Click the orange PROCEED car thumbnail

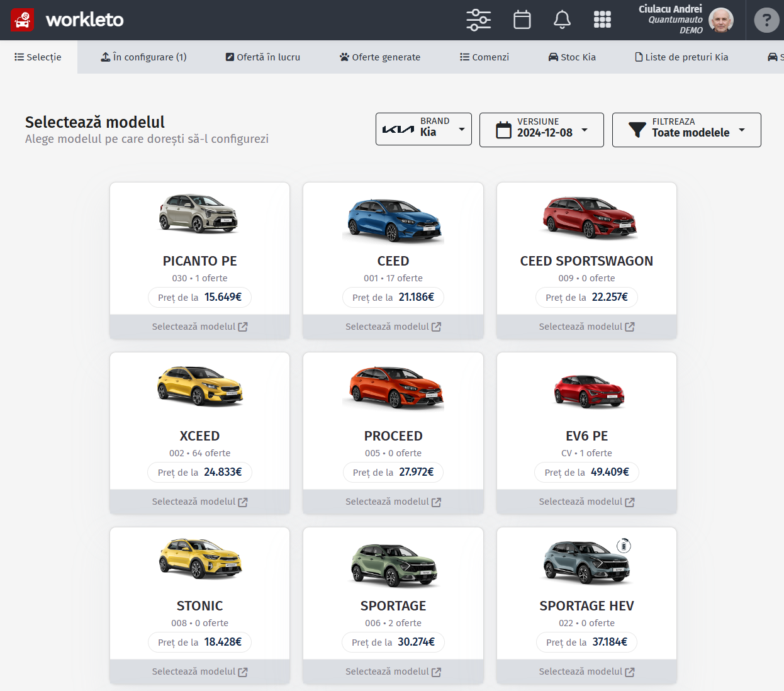tap(393, 388)
